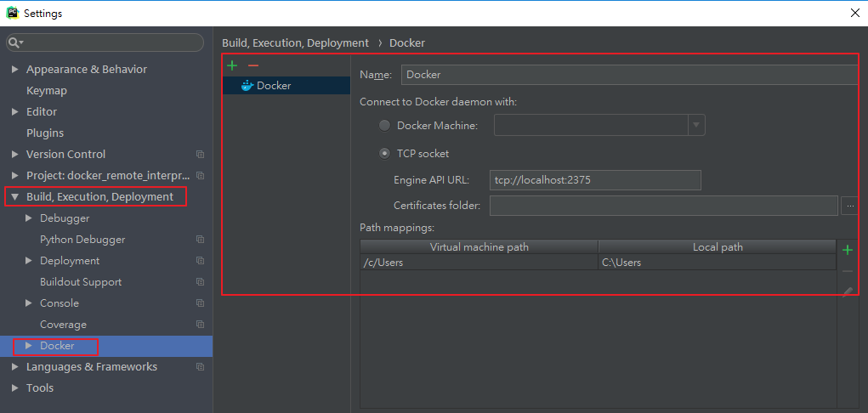This screenshot has height=413, width=868.
Task: Expand the Docker subsection arrow
Action: click(x=29, y=346)
